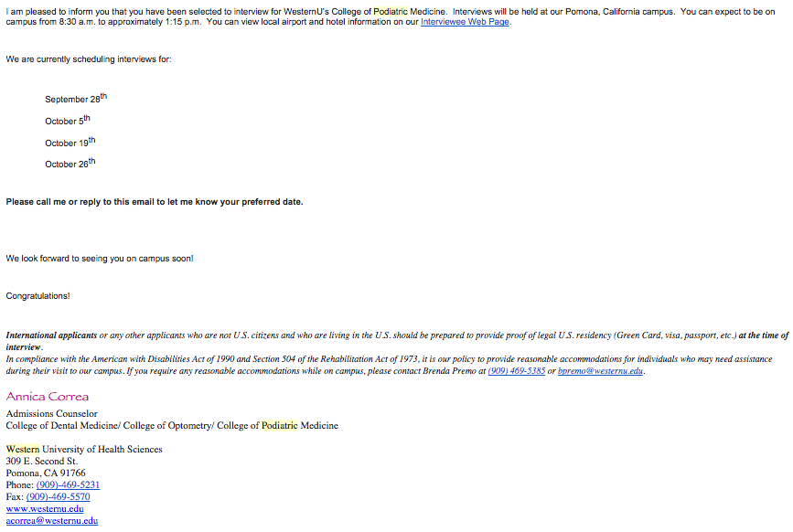
Task: Click the "We look forward to seeing you" sentence
Action: click(x=100, y=259)
